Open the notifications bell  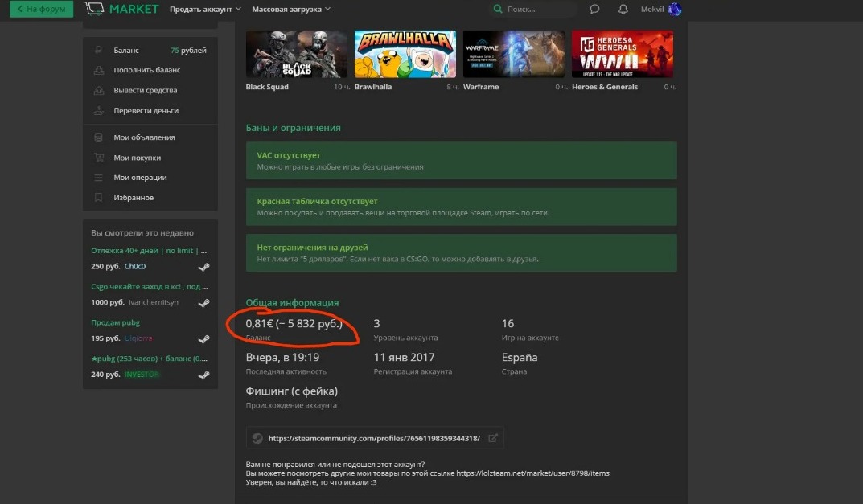(623, 10)
